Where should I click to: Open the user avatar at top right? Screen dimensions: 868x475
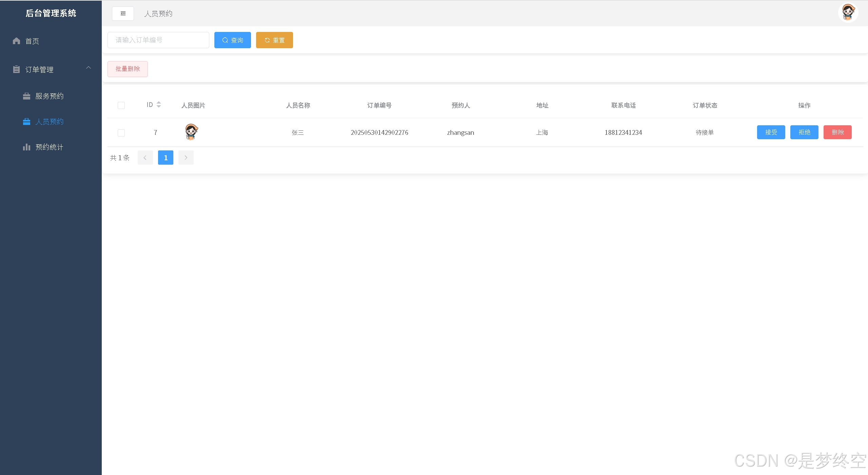tap(848, 13)
